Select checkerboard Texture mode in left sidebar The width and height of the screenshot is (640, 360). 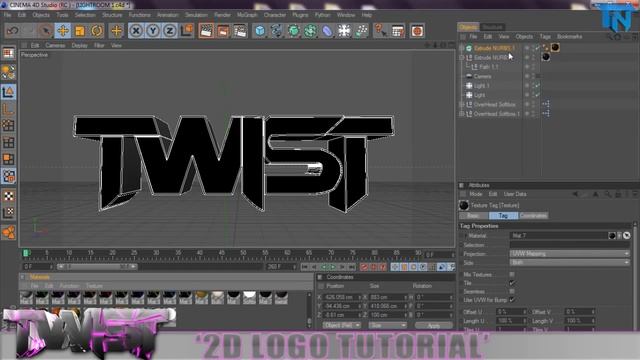(x=8, y=196)
